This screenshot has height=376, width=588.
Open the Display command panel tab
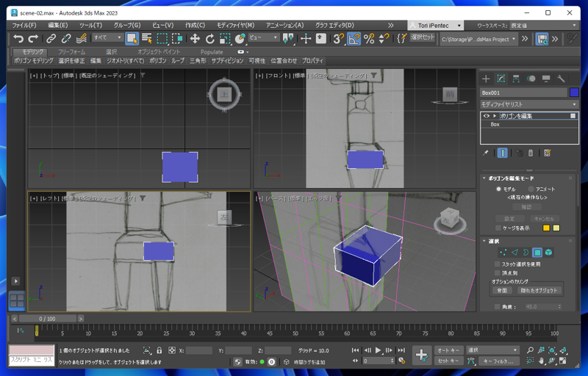point(546,79)
